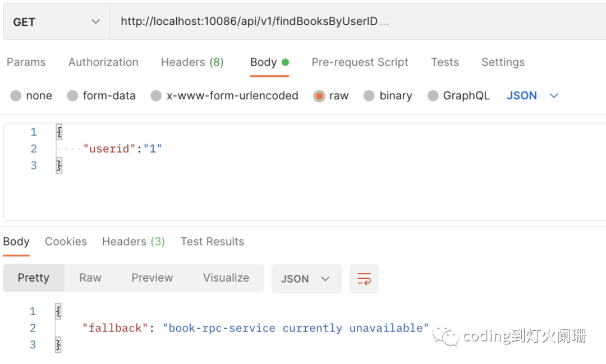Open the Authorization tab
This screenshot has width=606, height=364.
coord(103,62)
